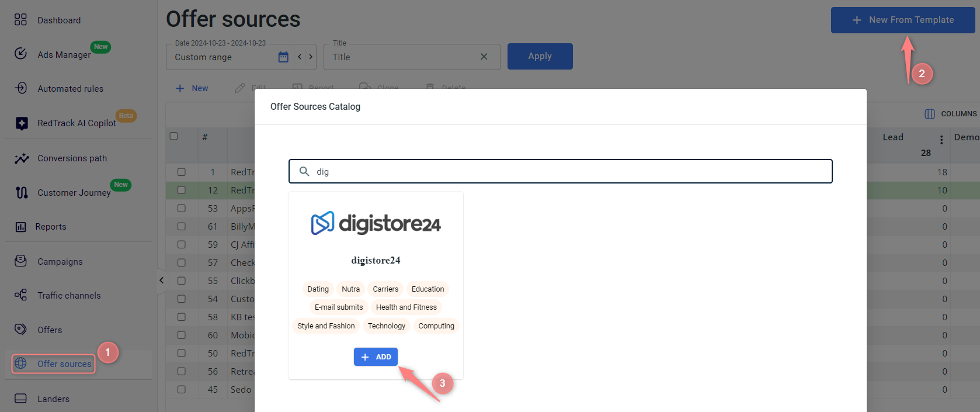Click the Edit pencil toolbar icon
Image resolution: width=980 pixels, height=412 pixels.
click(239, 88)
